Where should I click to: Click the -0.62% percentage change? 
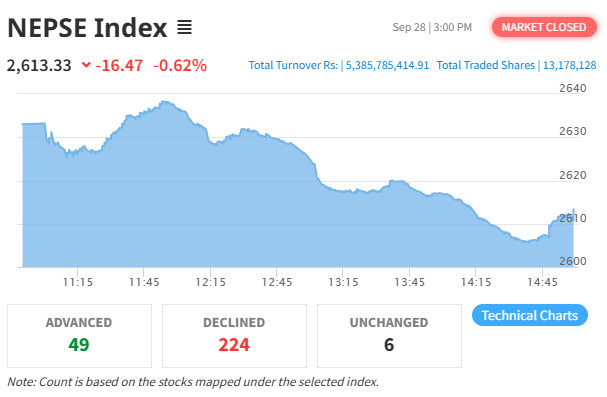point(180,65)
